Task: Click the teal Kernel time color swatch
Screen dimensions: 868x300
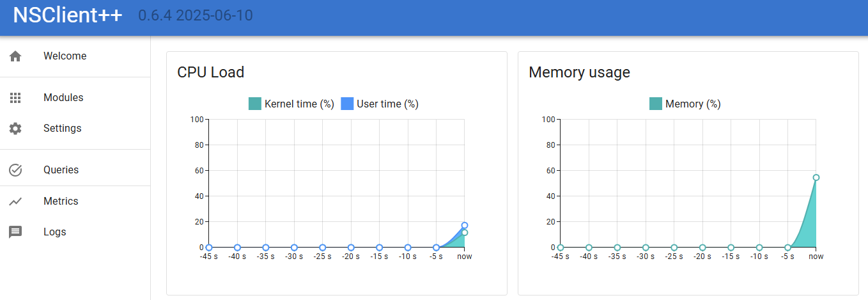Action: click(255, 104)
